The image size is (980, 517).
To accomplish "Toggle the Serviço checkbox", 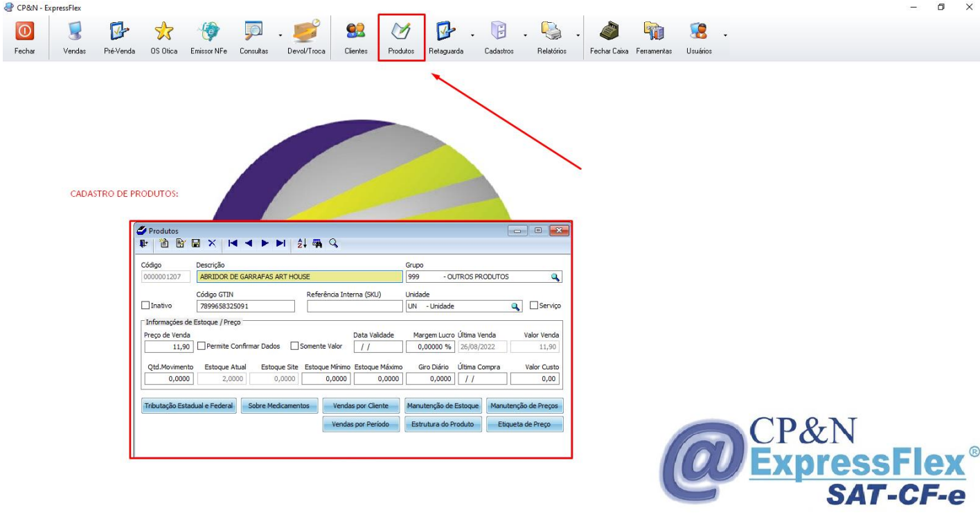I will (x=534, y=306).
